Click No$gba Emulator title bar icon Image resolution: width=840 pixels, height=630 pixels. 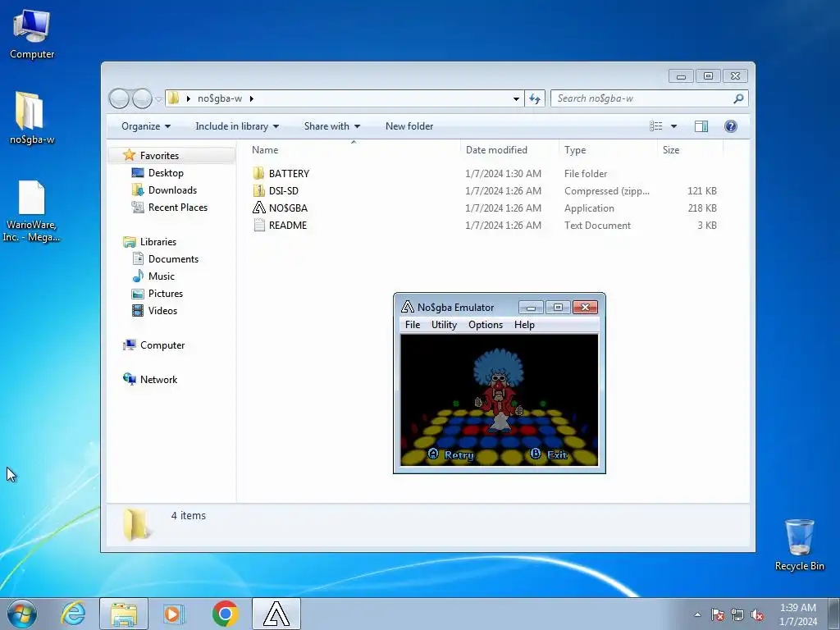[x=408, y=307]
